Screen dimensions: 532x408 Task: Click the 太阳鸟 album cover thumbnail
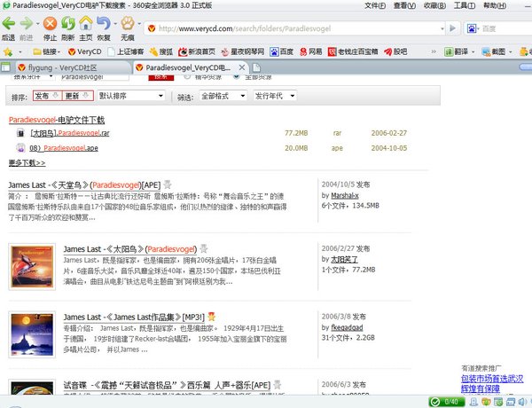(x=32, y=267)
